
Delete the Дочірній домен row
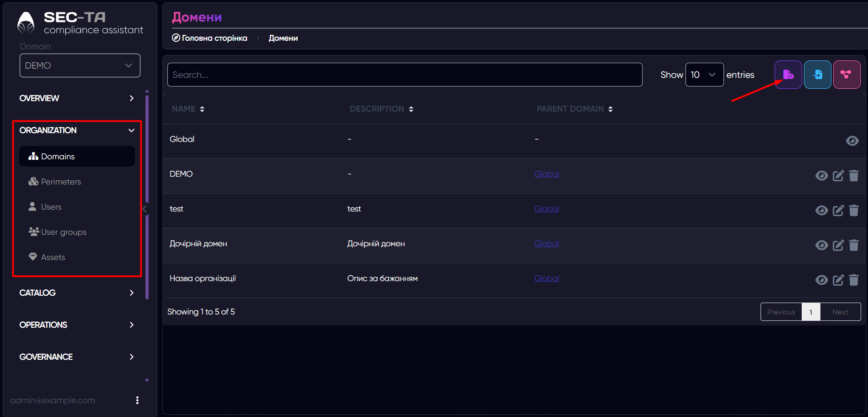853,245
